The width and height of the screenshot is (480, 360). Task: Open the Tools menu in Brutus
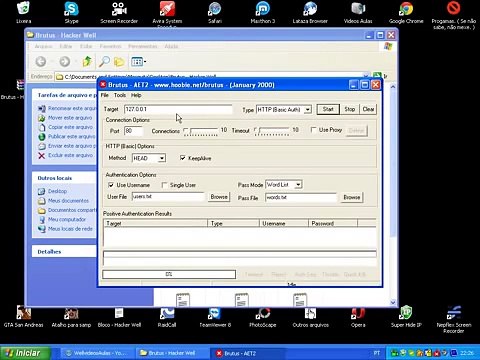pos(120,95)
